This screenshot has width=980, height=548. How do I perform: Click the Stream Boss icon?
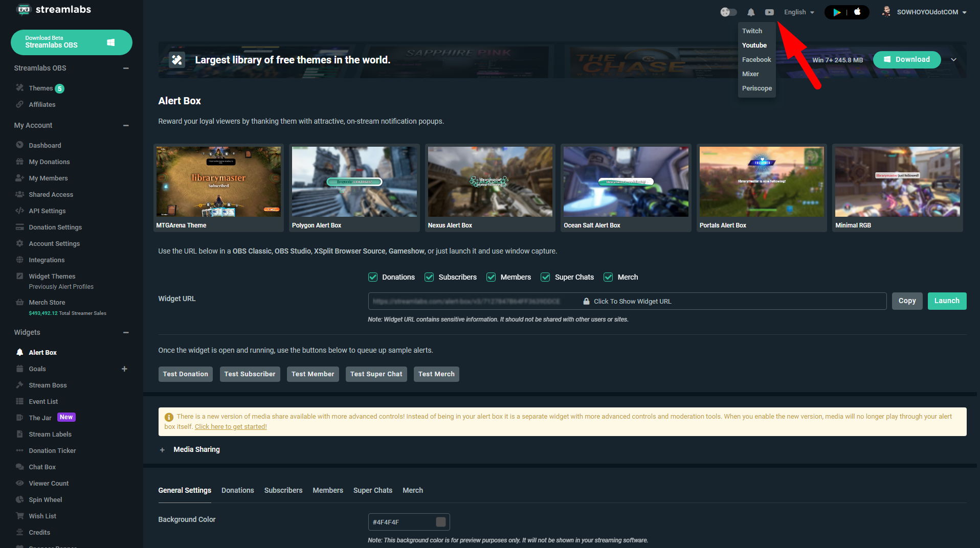pyautogui.click(x=19, y=385)
